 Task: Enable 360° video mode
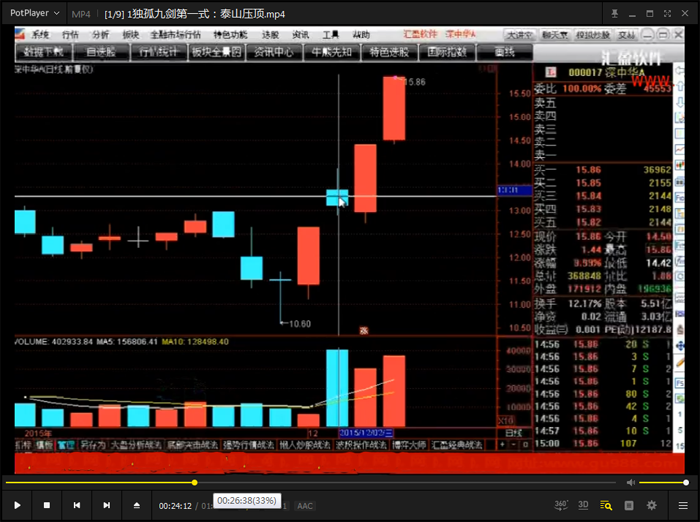click(x=561, y=505)
